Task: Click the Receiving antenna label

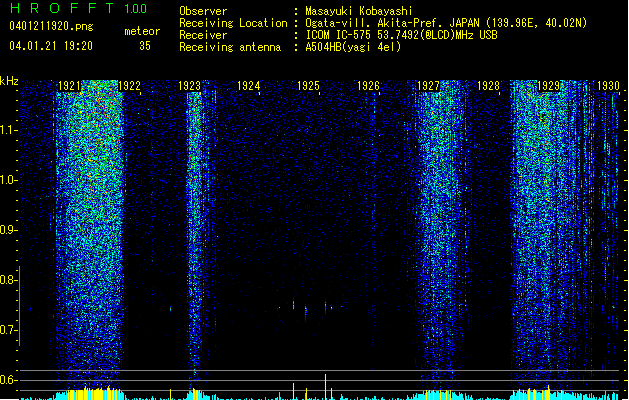Action: 230,47
